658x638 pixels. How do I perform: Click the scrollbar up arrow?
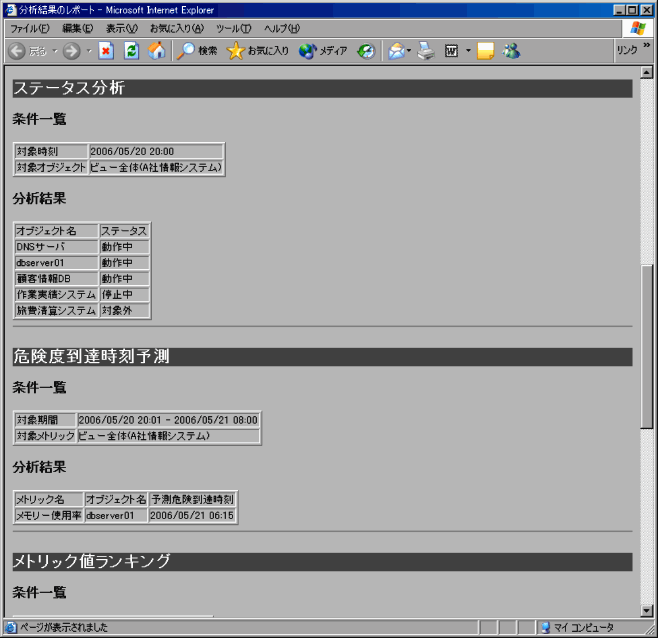(646, 73)
